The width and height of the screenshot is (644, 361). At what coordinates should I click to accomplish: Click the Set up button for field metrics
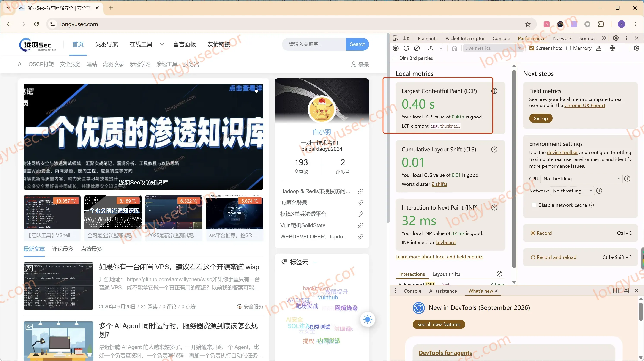point(540,118)
